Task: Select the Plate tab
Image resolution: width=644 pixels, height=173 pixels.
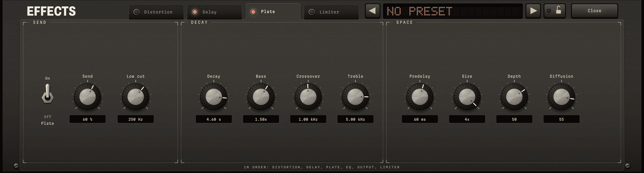Action: coord(273,12)
